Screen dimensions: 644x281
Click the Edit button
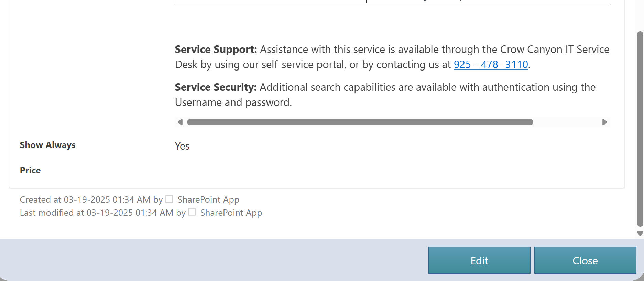479,260
